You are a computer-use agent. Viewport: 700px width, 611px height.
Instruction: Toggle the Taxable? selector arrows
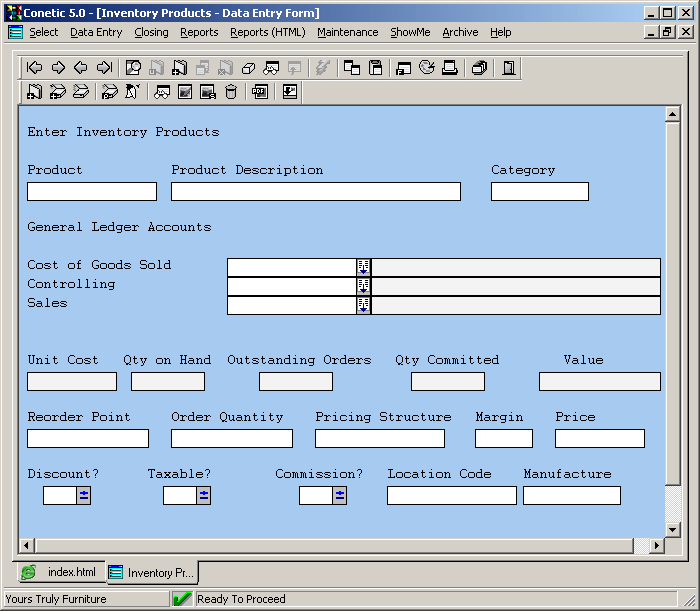click(x=204, y=495)
